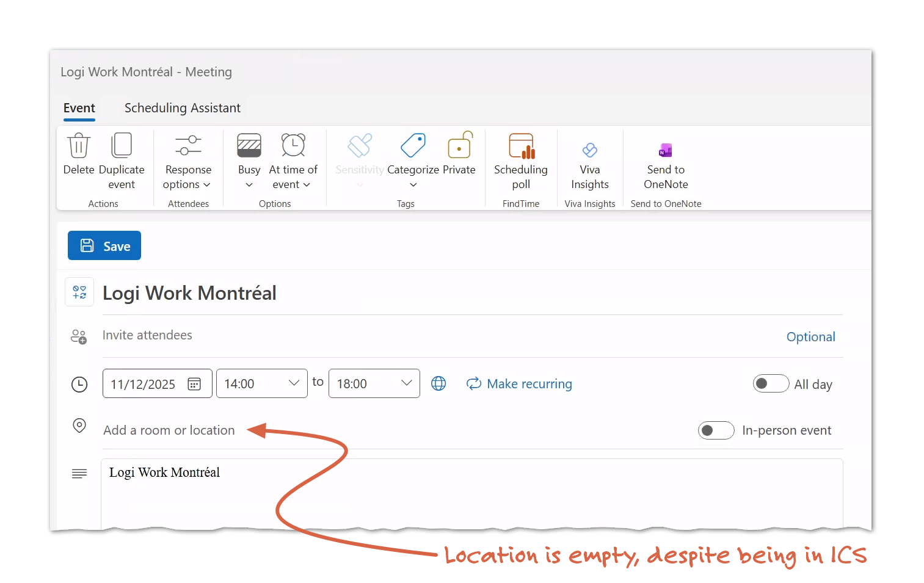Open calendar picker in date field
The height and width of the screenshot is (583, 924).
(x=194, y=384)
